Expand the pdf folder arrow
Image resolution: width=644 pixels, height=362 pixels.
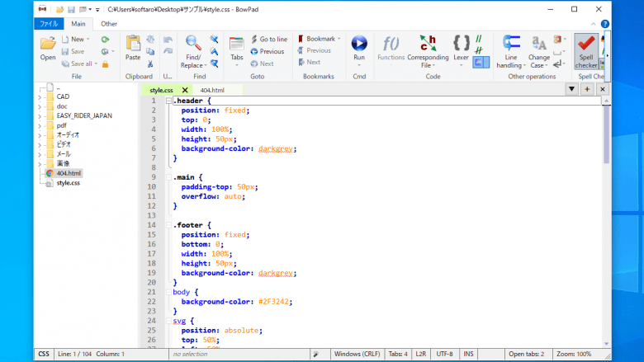[40, 126]
